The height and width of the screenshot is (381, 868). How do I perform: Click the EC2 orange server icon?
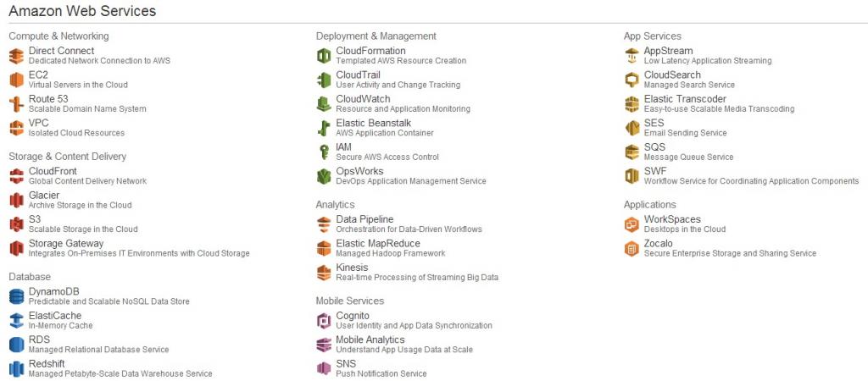(x=17, y=80)
